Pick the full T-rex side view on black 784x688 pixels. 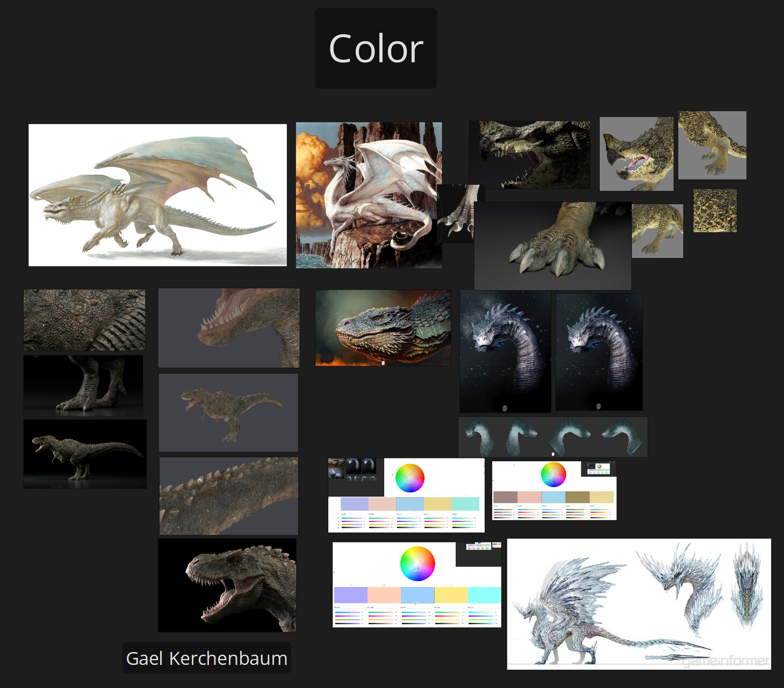85,454
